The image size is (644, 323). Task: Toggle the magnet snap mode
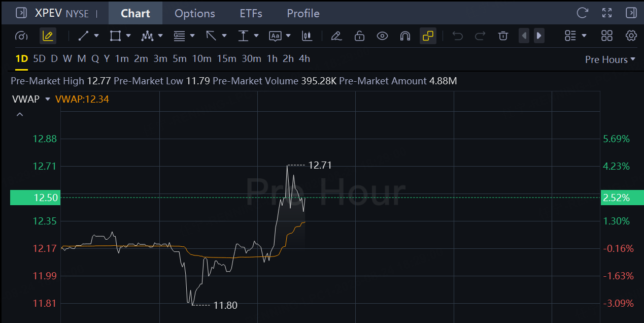(x=405, y=36)
